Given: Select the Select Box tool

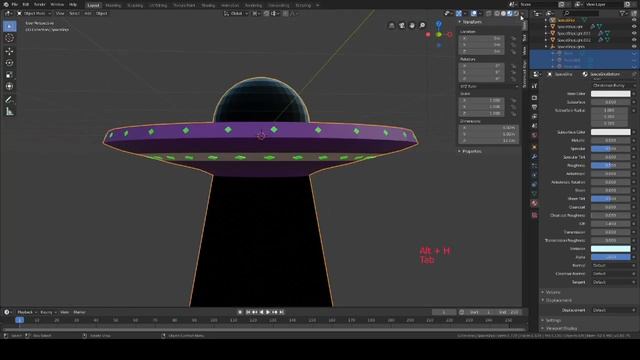Looking at the screenshot, I should tap(9, 26).
